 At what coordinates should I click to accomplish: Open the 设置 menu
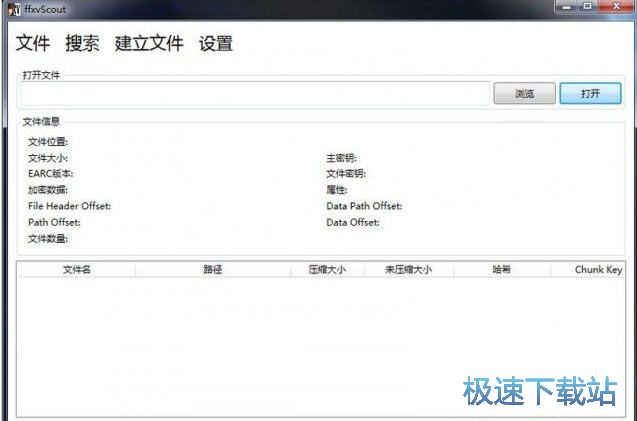click(216, 44)
